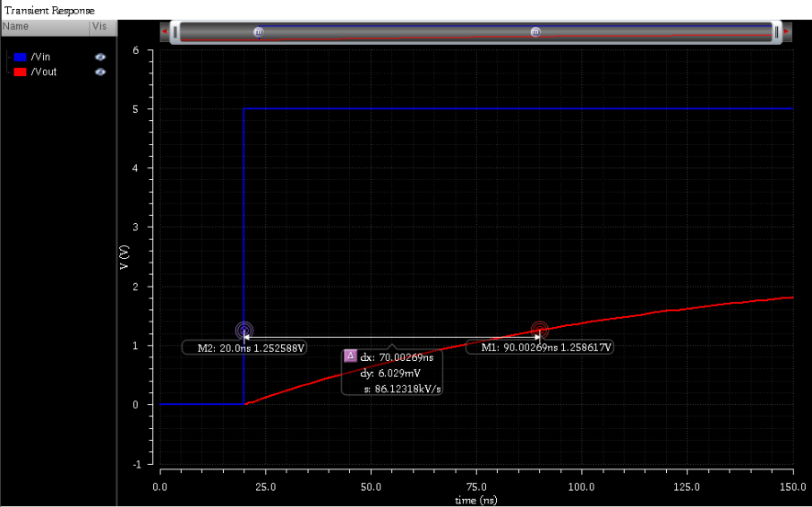The image size is (812, 507).
Task: Toggle visibility of /Vout trace
Action: 100,72
